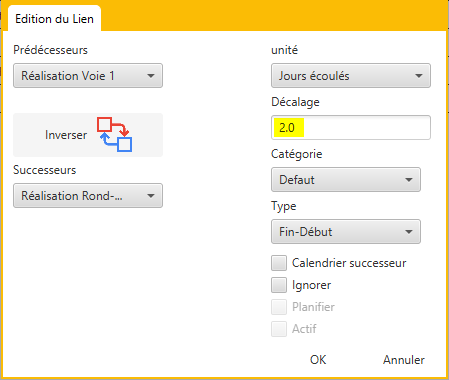Click the arrow on the Jours écoulés dropdown
The height and width of the screenshot is (380, 449).
419,76
